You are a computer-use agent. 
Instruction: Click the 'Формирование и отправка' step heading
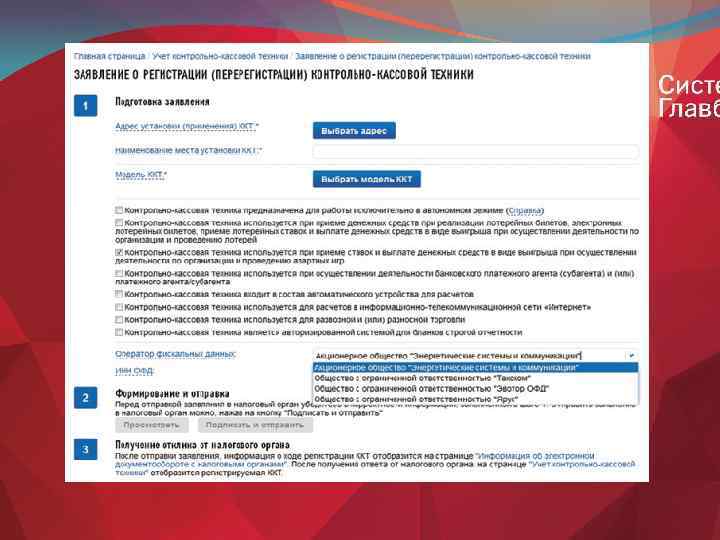point(172,394)
